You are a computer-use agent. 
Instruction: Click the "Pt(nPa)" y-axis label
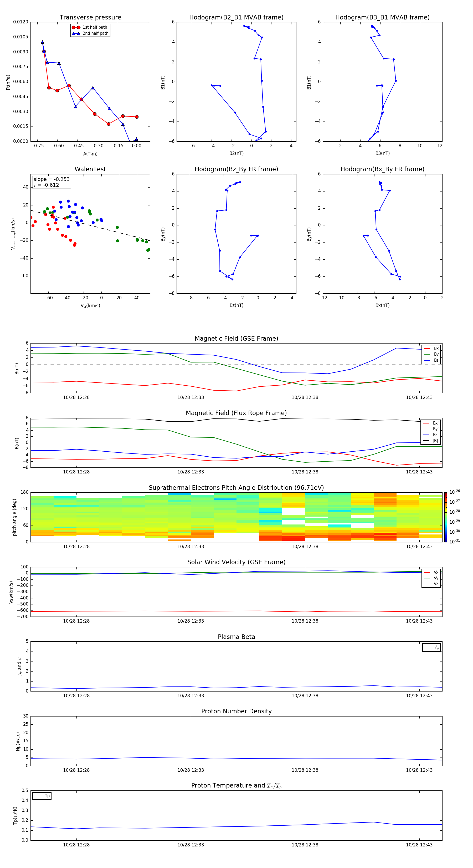pos(8,82)
